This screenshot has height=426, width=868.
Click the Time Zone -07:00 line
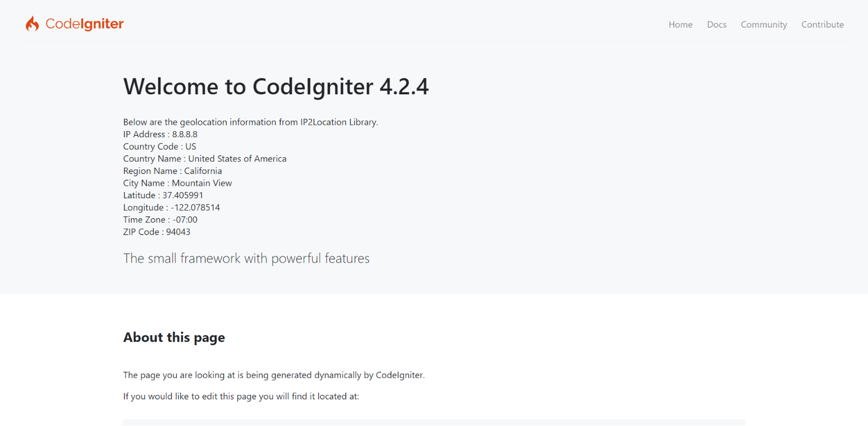coord(160,220)
